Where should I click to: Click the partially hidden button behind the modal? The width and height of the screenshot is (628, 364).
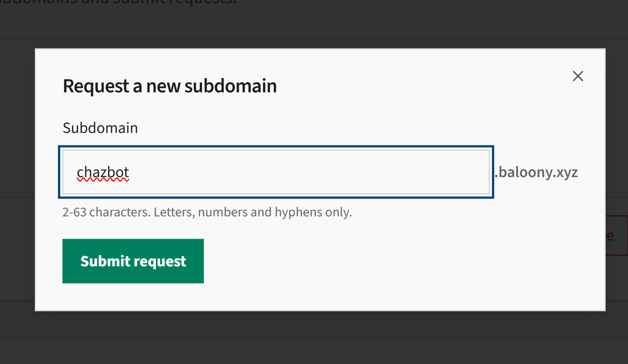tap(618, 235)
